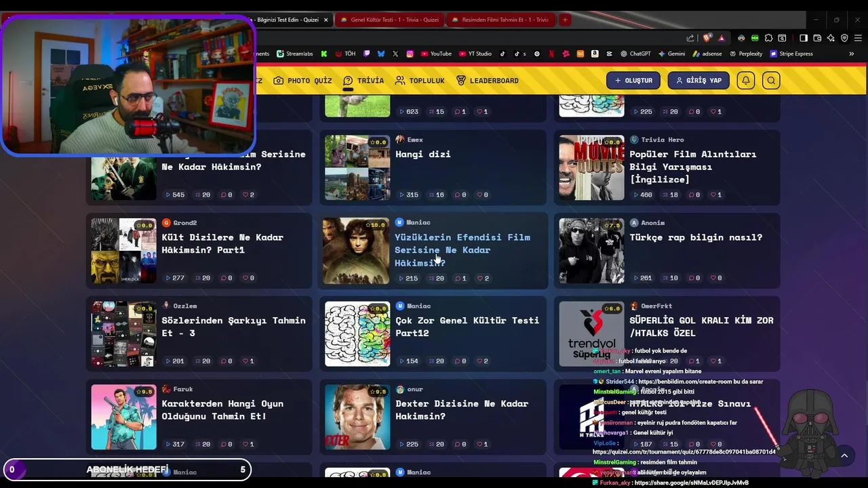This screenshot has height=488, width=868.
Task: Click author name Grond2
Action: [185, 223]
